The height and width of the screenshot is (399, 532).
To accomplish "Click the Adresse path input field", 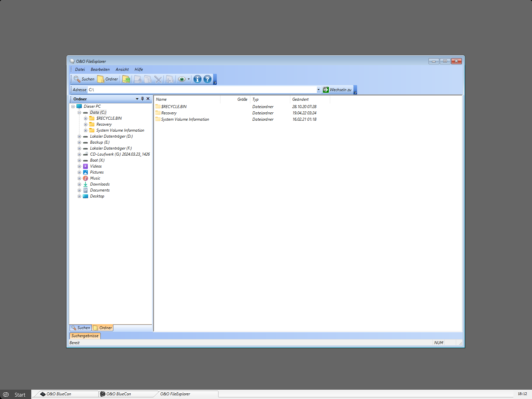I will pos(202,90).
